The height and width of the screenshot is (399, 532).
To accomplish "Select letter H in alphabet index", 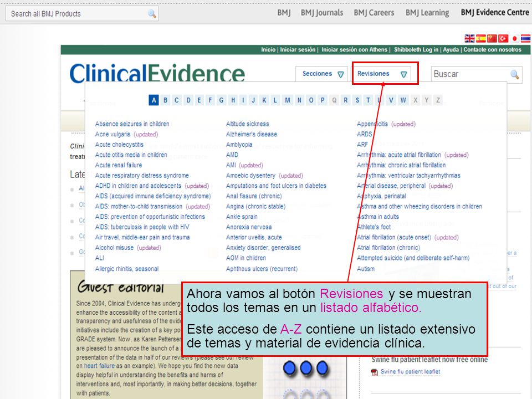I will pos(233,100).
